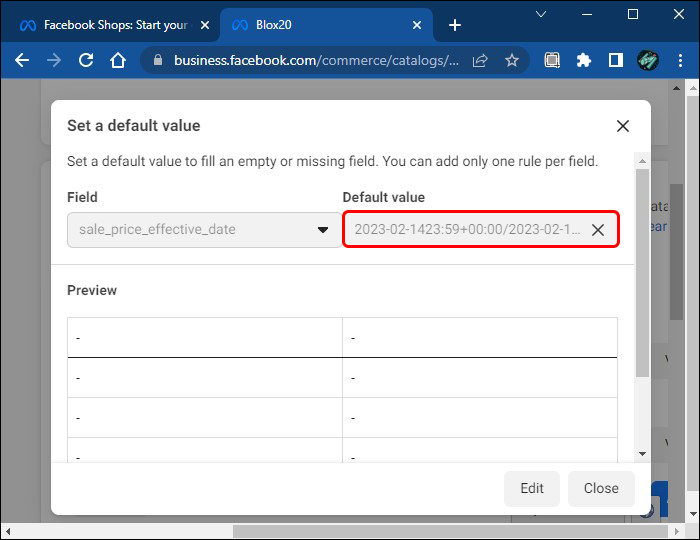Click inside the Default value input

[x=466, y=230]
